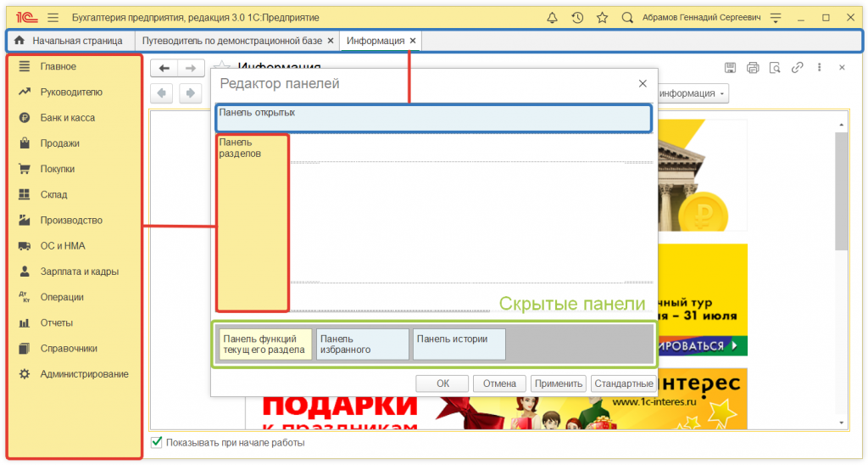Open the main hamburger menu
868x465 pixels.
tap(53, 18)
